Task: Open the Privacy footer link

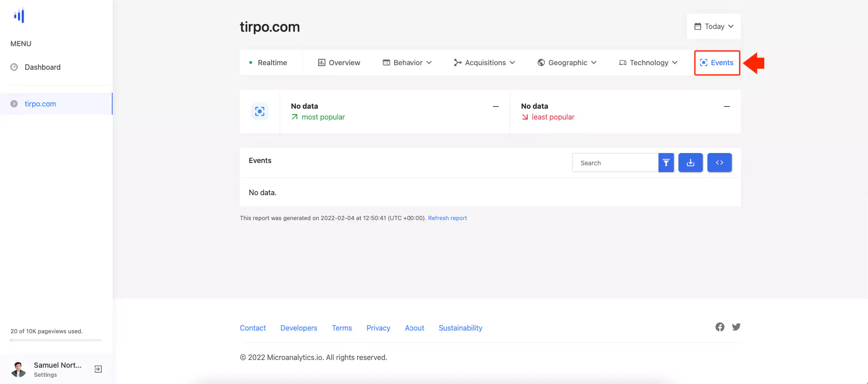Action: click(x=378, y=328)
